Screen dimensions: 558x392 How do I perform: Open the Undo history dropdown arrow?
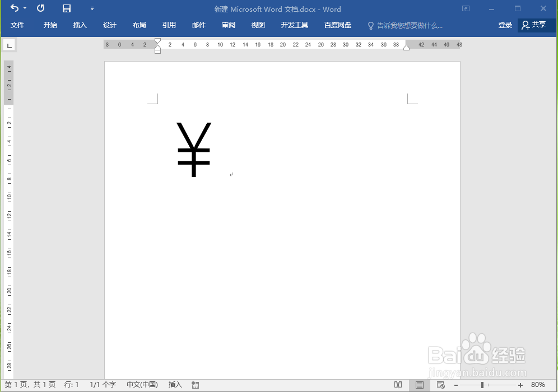pyautogui.click(x=25, y=8)
